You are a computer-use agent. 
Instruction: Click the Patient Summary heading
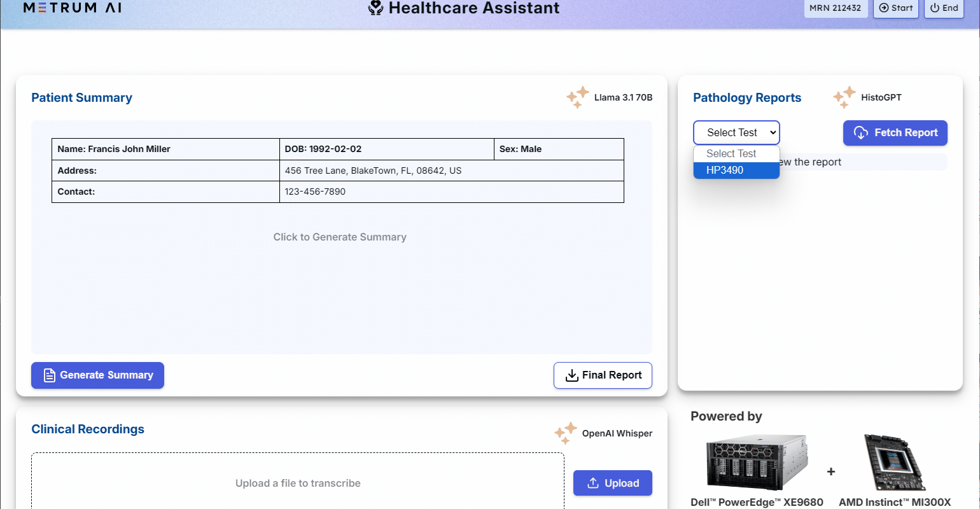point(81,97)
